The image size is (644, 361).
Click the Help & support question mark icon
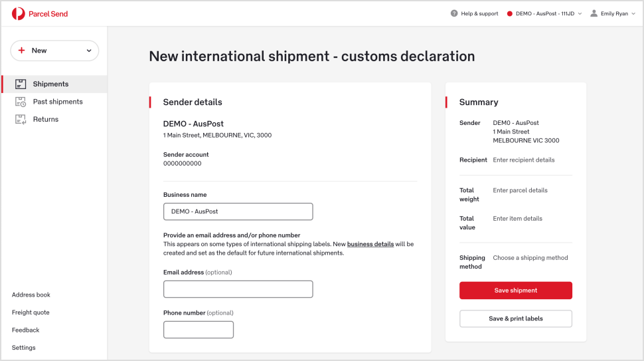pos(454,13)
